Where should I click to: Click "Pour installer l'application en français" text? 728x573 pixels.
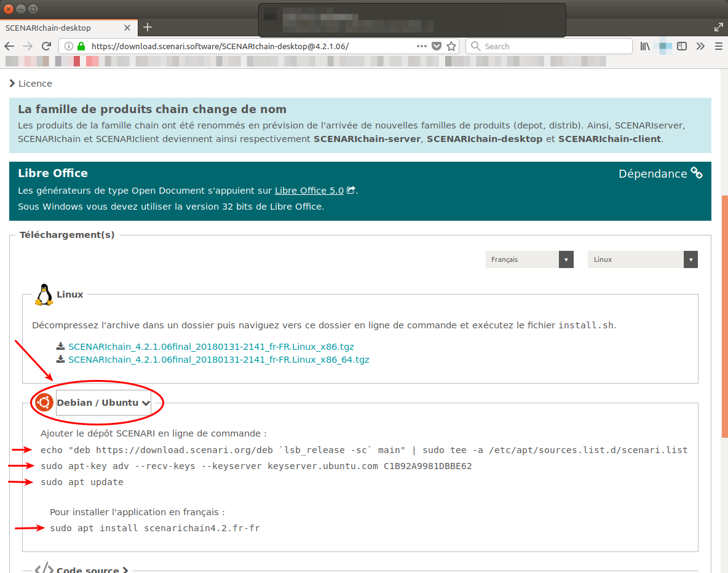tap(138, 512)
